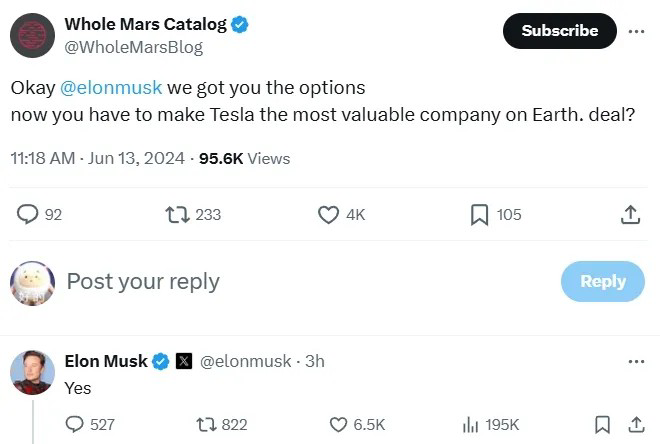The height and width of the screenshot is (444, 660).
Task: Open the @elonmusk mention link
Action: 111,87
